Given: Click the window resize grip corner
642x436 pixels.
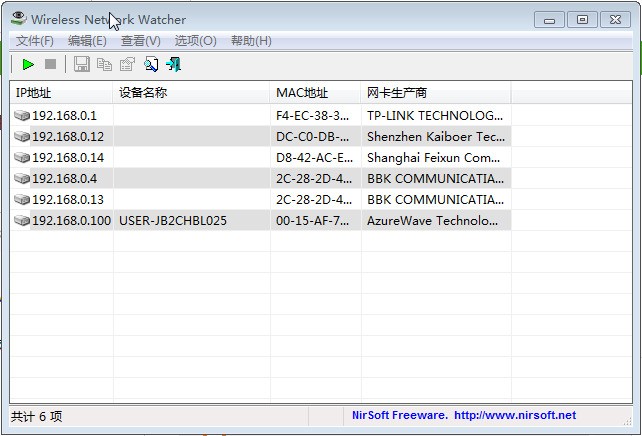Looking at the screenshot, I should (627, 421).
